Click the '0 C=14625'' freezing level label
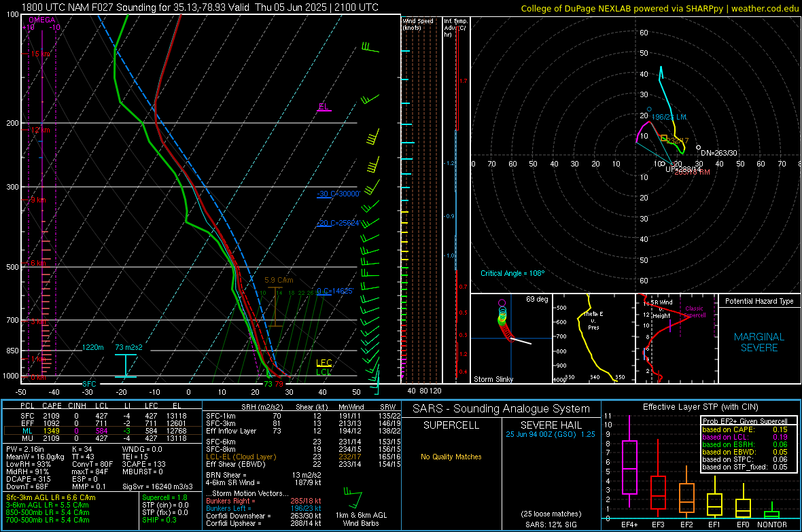The height and width of the screenshot is (532, 802). 335,291
